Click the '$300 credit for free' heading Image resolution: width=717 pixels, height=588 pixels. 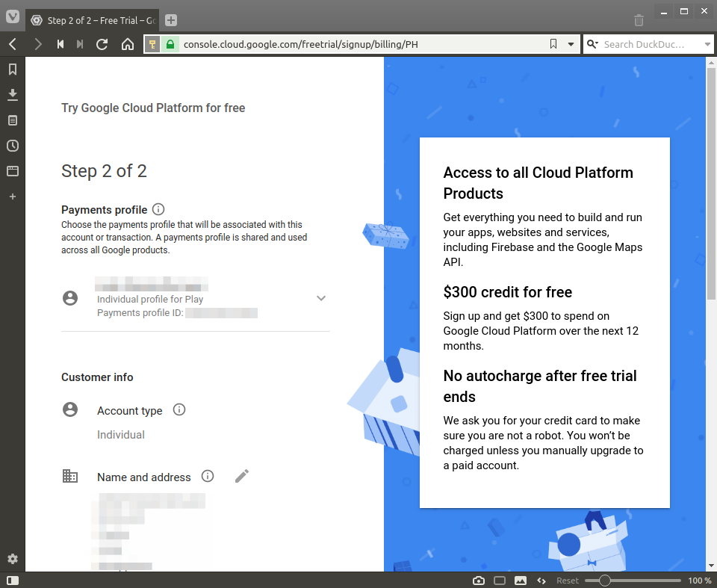coord(508,292)
